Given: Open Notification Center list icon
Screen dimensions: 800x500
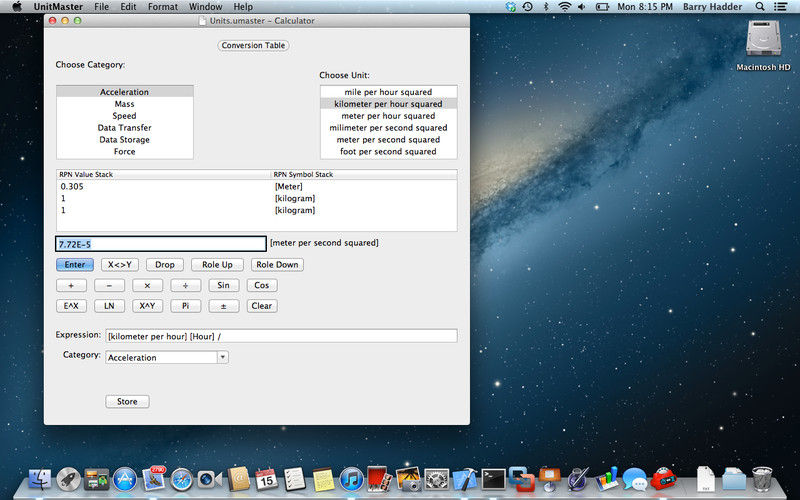Looking at the screenshot, I should tap(780, 7).
